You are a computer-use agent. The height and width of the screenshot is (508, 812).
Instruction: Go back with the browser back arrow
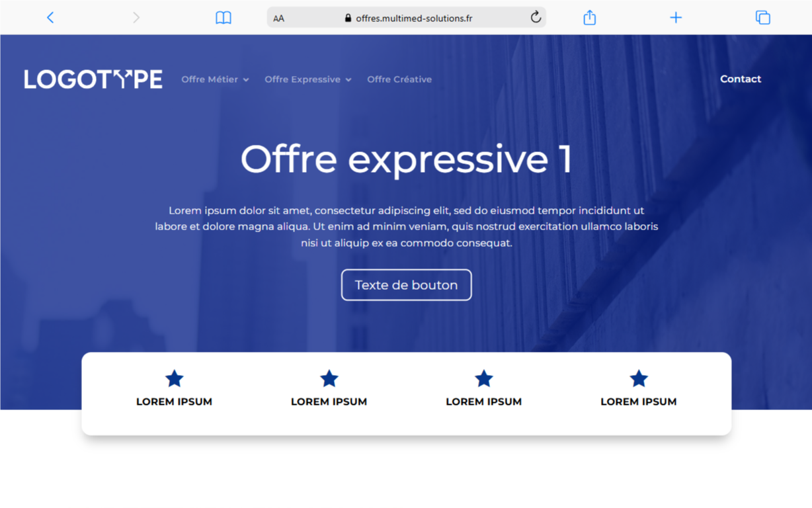50,18
